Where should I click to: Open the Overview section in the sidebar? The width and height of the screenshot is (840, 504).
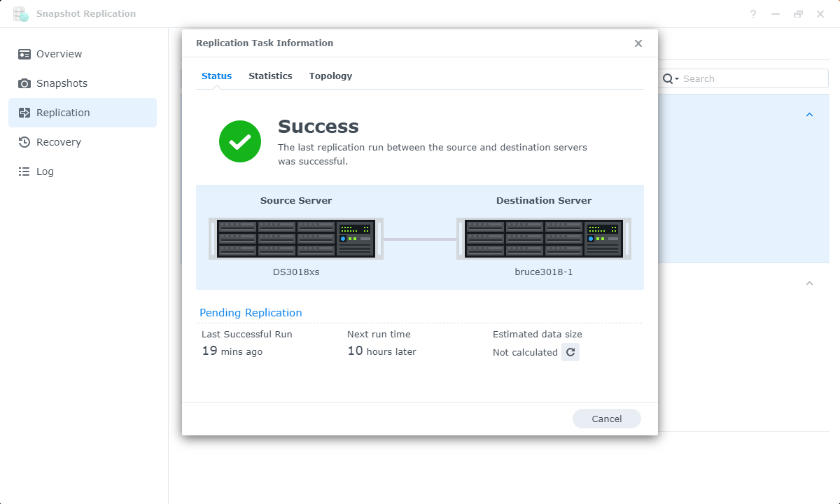59,54
